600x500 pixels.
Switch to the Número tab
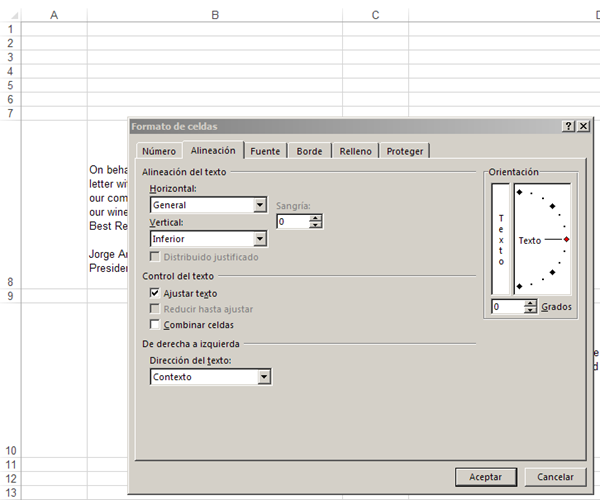point(158,151)
